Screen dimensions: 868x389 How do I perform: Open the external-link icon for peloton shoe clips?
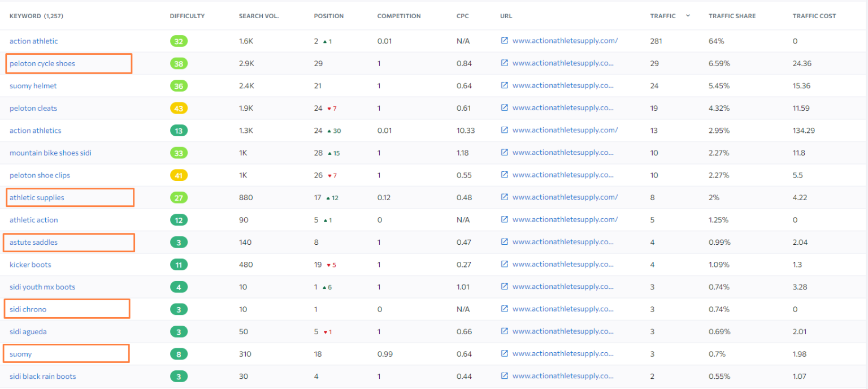pyautogui.click(x=505, y=175)
